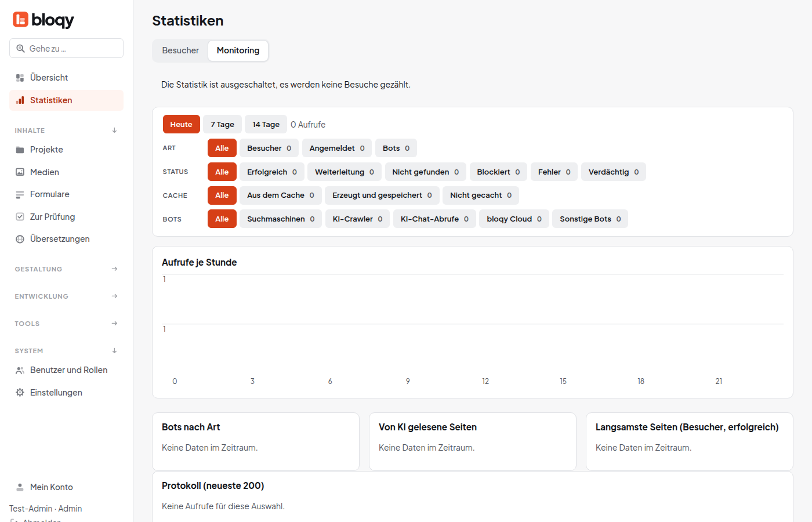Filter ART by Bots

click(x=396, y=148)
